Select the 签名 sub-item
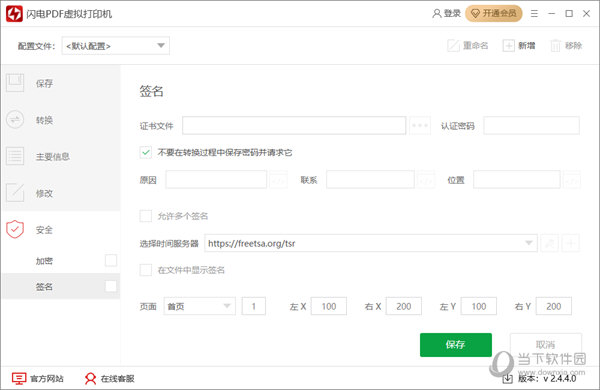The height and width of the screenshot is (390, 600). click(x=61, y=286)
